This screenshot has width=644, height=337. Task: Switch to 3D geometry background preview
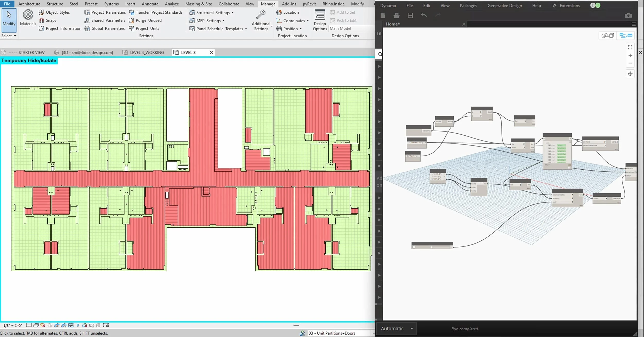pos(608,36)
